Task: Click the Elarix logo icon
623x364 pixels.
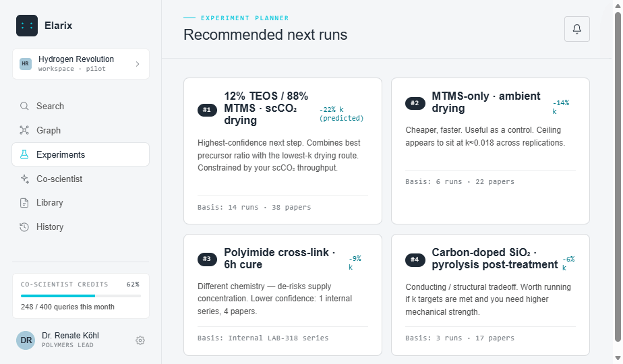Action: click(x=27, y=26)
